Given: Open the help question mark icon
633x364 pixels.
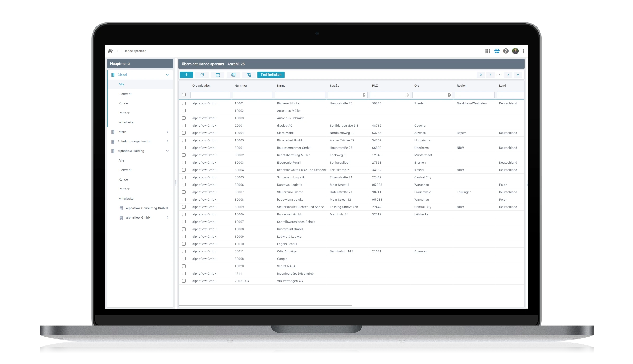Looking at the screenshot, I should pos(506,51).
